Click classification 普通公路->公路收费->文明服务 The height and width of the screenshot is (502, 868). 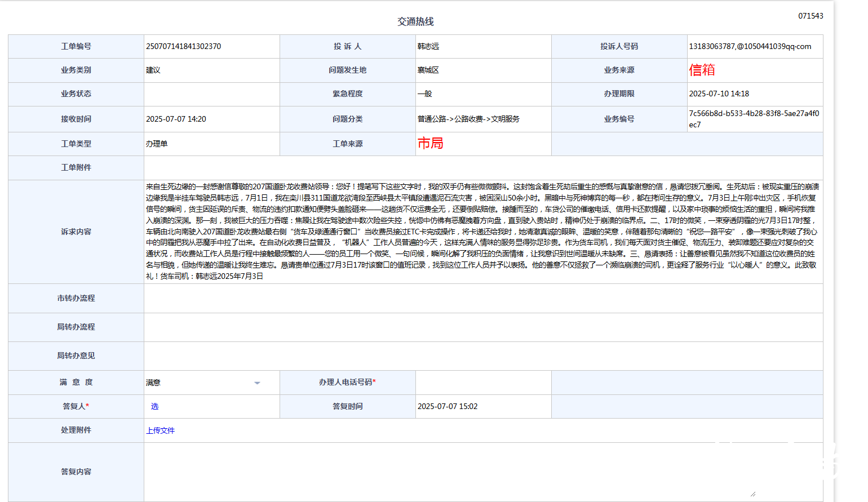(468, 119)
